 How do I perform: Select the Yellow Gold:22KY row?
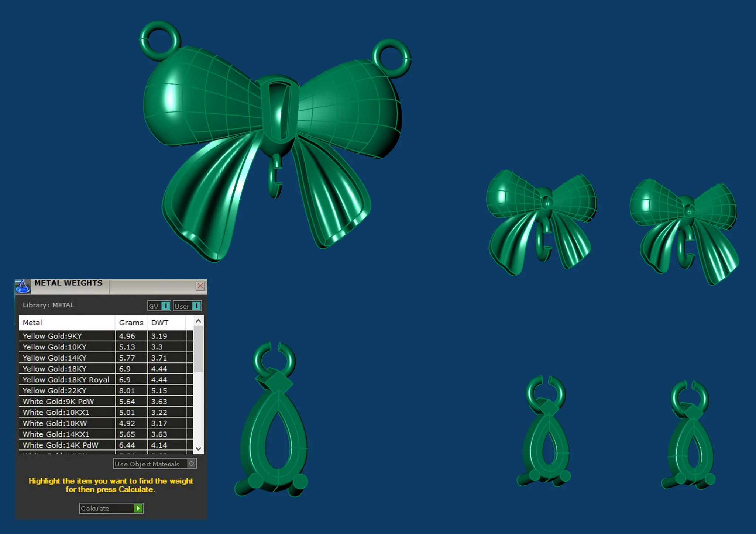pos(106,390)
